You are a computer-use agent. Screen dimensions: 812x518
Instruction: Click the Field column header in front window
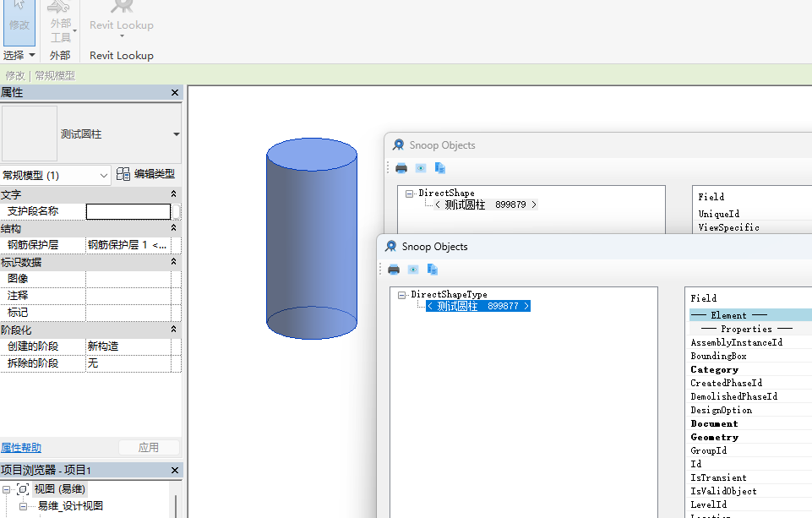click(x=703, y=298)
